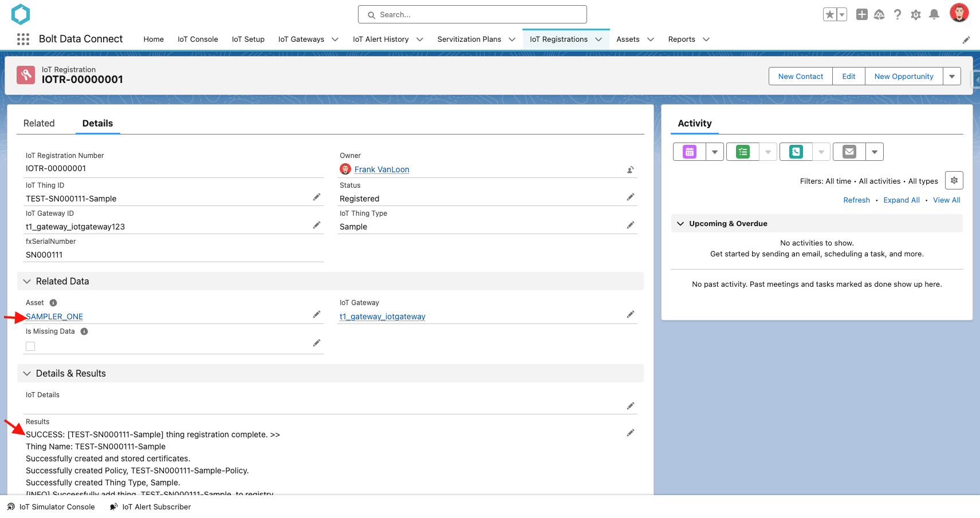Click the IoT Registration record wrench icon
This screenshot has width=980, height=518.
pos(26,75)
